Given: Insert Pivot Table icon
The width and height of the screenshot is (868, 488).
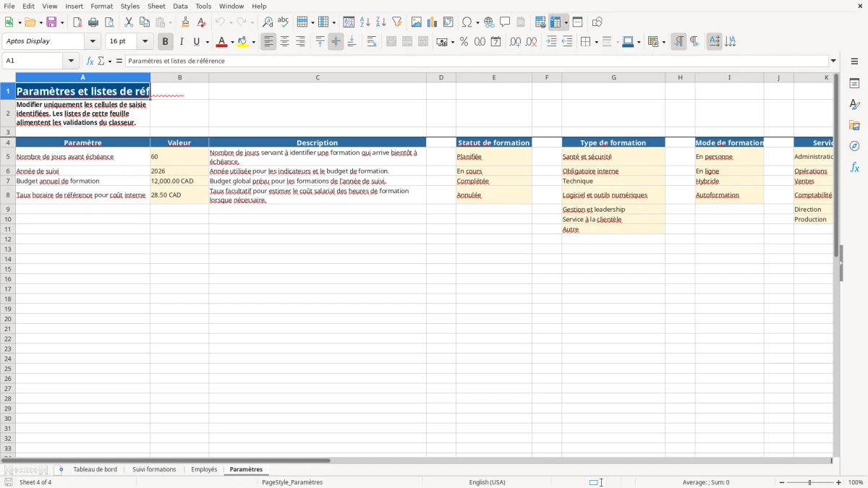Looking at the screenshot, I should [x=448, y=22].
